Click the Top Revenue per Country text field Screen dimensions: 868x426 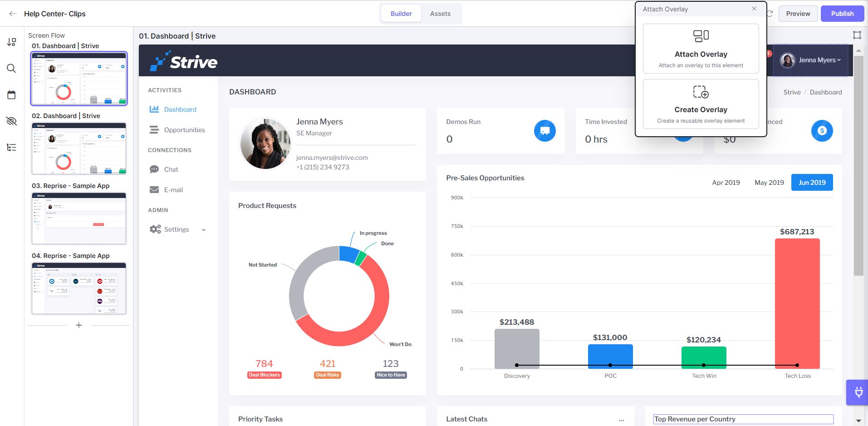(743, 419)
